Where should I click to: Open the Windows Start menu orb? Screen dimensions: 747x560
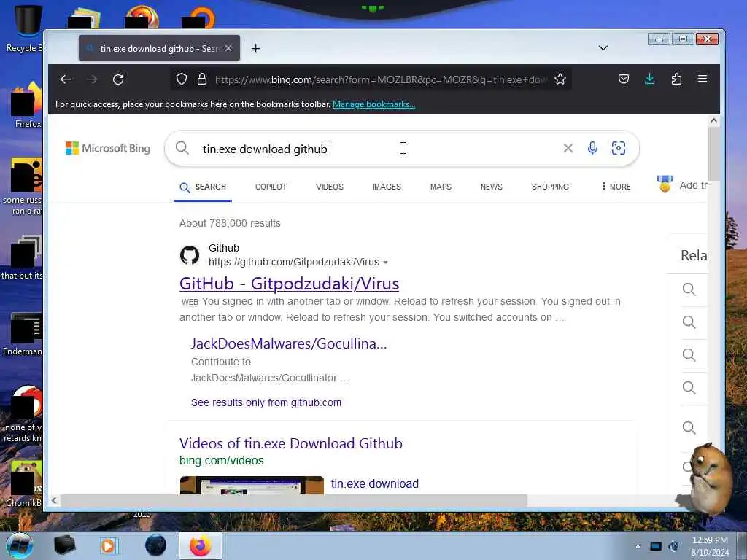[20, 545]
